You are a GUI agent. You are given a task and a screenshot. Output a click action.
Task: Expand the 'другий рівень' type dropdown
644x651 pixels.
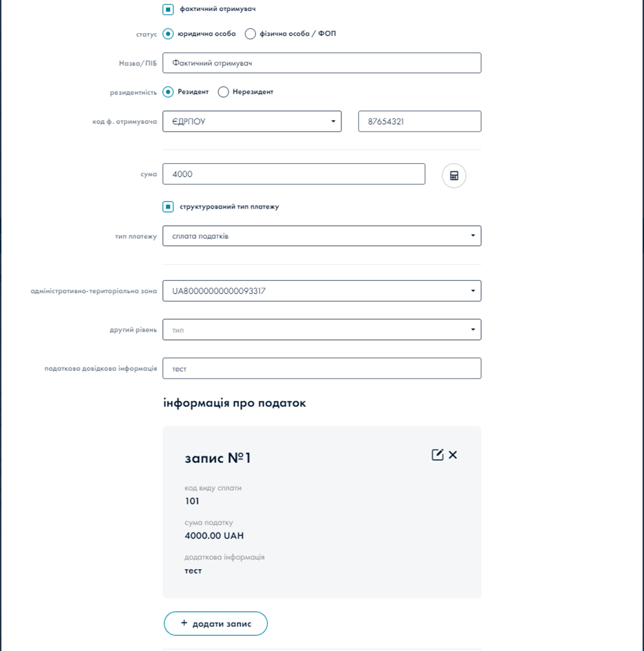pyautogui.click(x=321, y=330)
